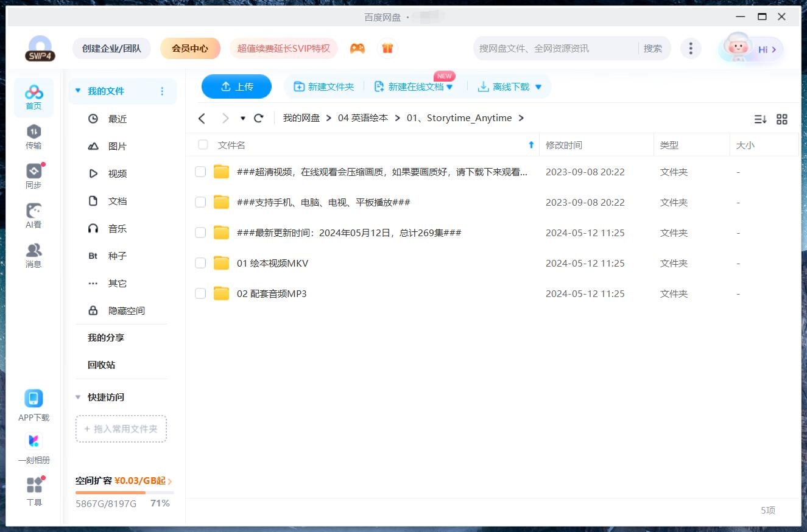This screenshot has width=807, height=532.
Task: Open 会员中心 membership center
Action: (190, 47)
